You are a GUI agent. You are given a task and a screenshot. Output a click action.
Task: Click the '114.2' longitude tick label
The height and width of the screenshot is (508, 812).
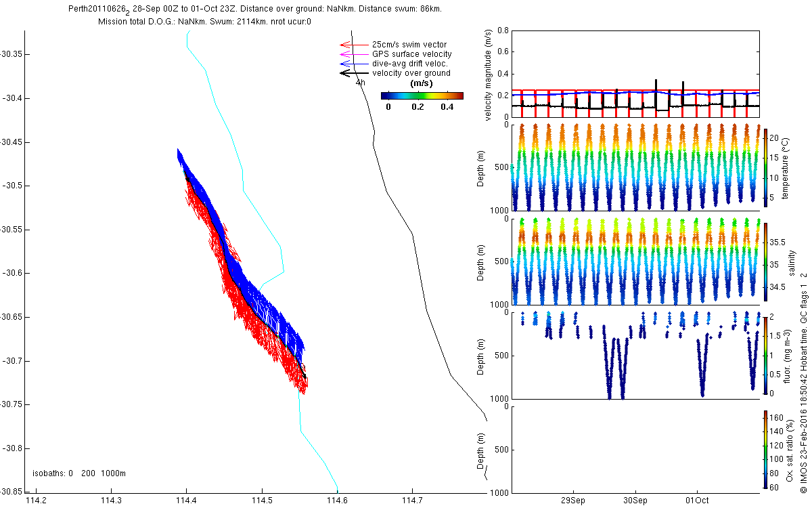(x=35, y=501)
